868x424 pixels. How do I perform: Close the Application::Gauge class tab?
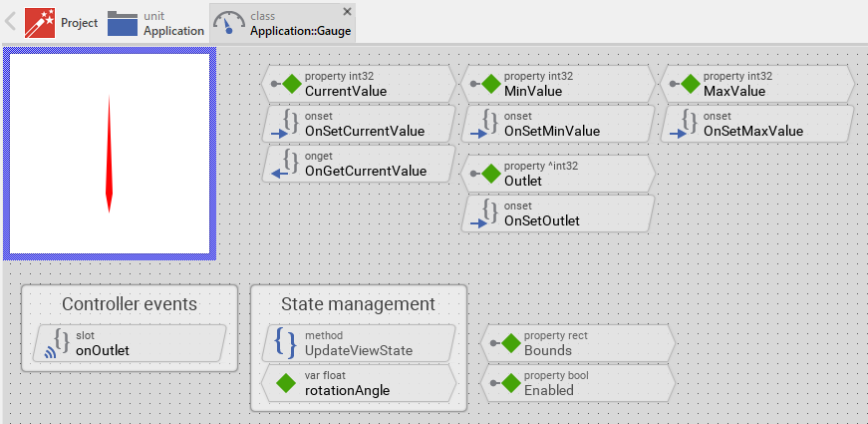click(347, 11)
